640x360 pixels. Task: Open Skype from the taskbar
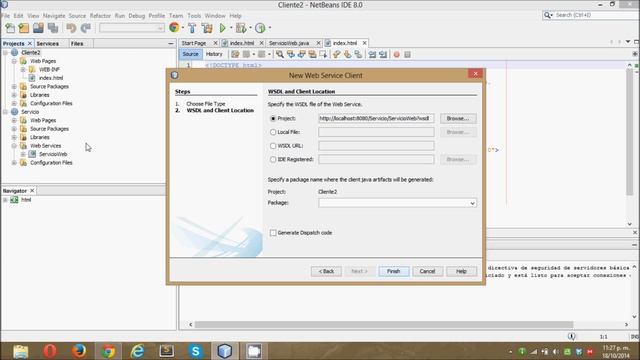pos(196,351)
